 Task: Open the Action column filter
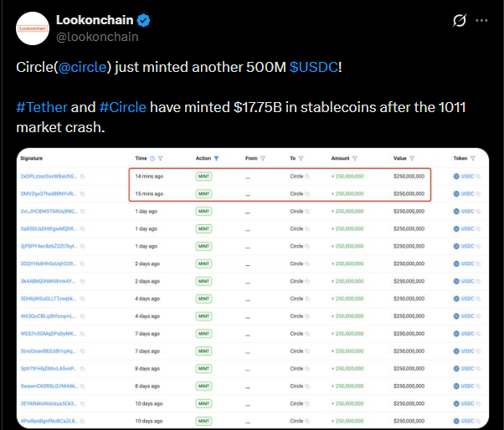(x=217, y=158)
